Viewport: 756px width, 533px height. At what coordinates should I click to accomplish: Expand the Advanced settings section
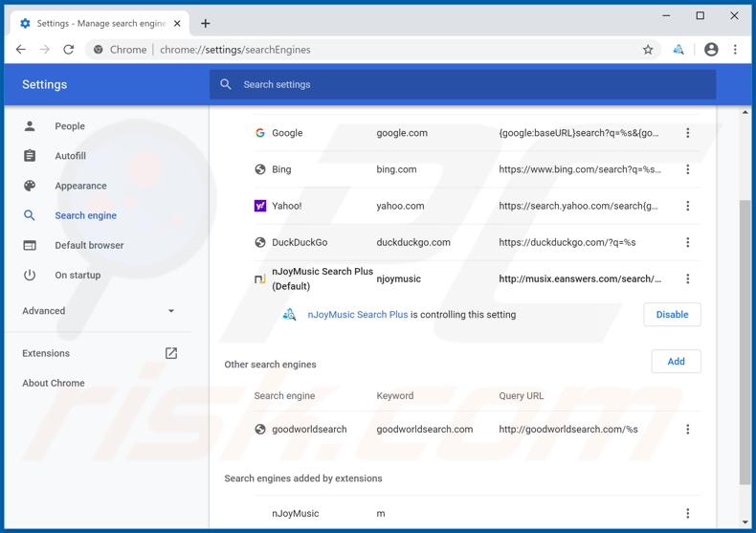point(98,311)
